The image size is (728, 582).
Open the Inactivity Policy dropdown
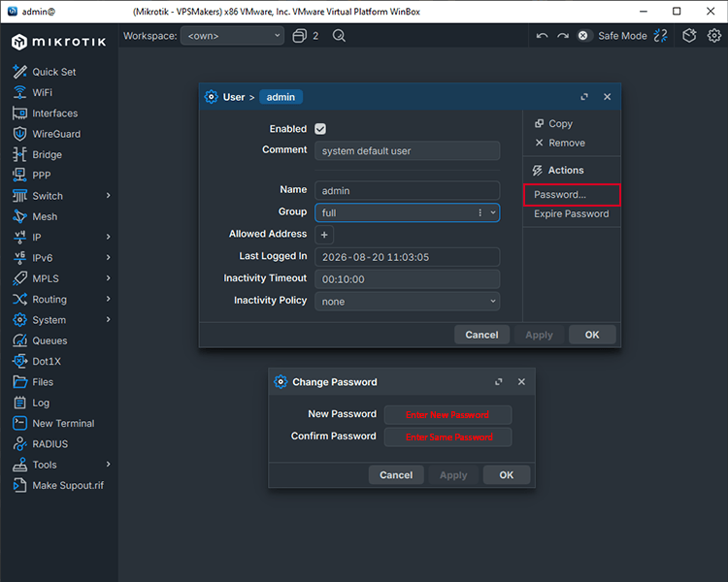click(x=407, y=302)
